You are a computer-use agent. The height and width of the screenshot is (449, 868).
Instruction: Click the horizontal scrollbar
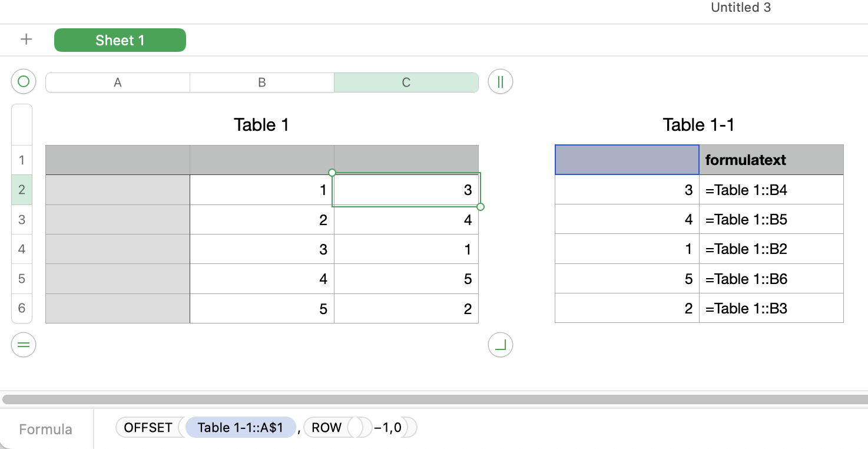point(434,400)
